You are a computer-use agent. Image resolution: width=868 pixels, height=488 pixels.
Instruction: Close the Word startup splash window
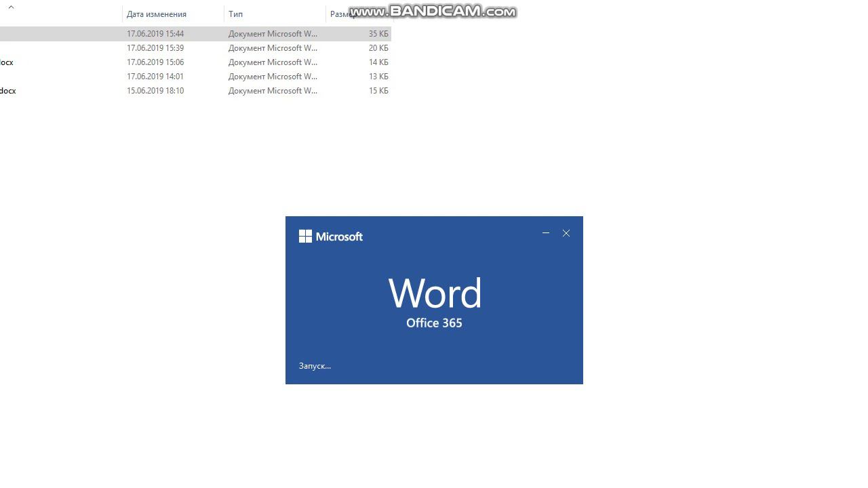click(566, 233)
